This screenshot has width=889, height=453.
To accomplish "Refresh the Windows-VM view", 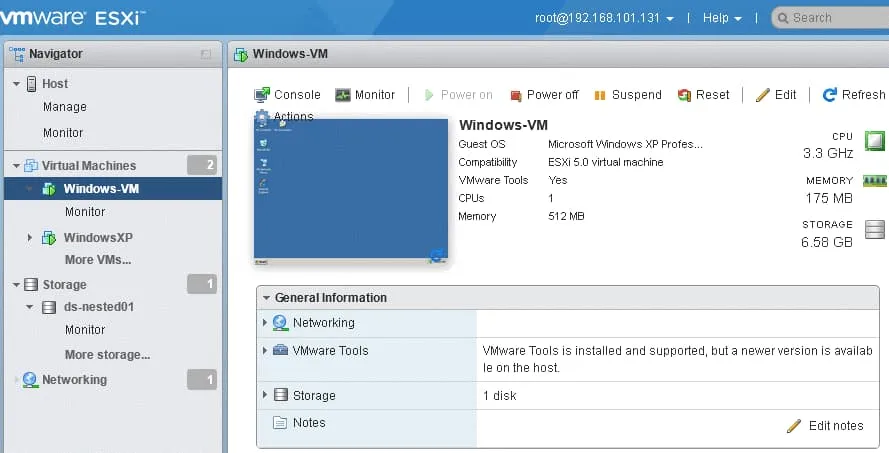I will pos(853,95).
